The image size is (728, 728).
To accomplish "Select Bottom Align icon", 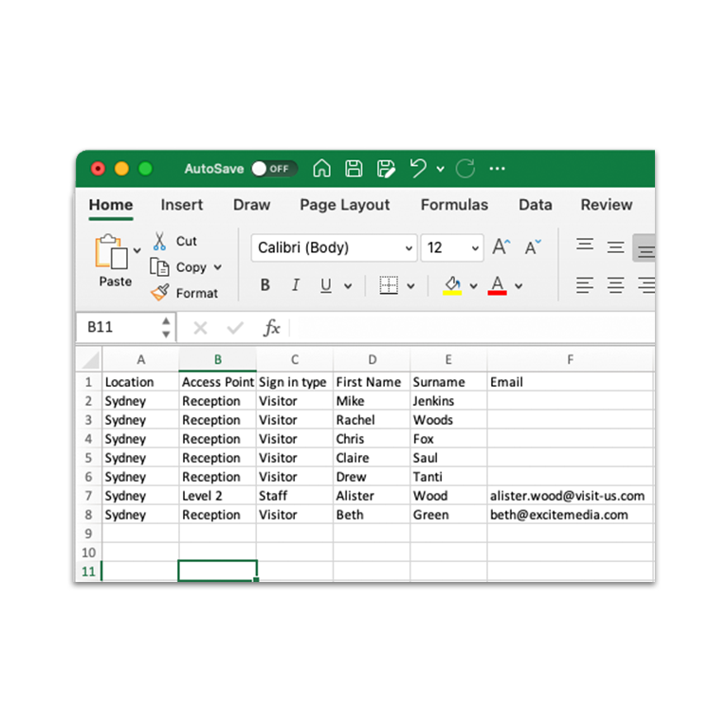I will click(645, 248).
